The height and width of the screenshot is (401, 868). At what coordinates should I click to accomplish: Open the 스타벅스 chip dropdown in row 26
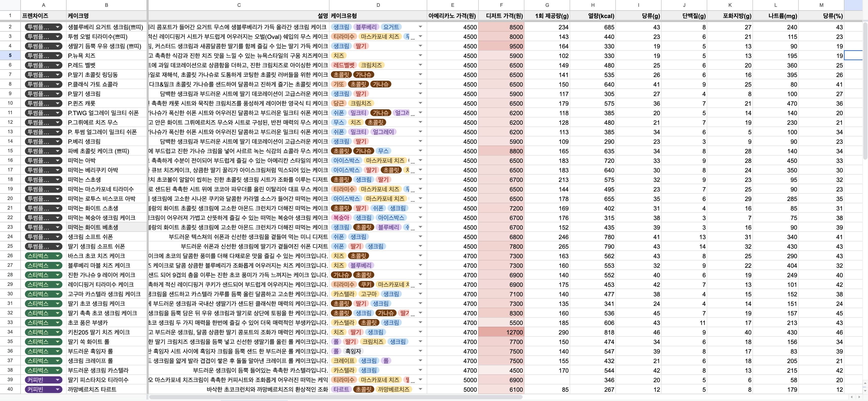pos(58,256)
